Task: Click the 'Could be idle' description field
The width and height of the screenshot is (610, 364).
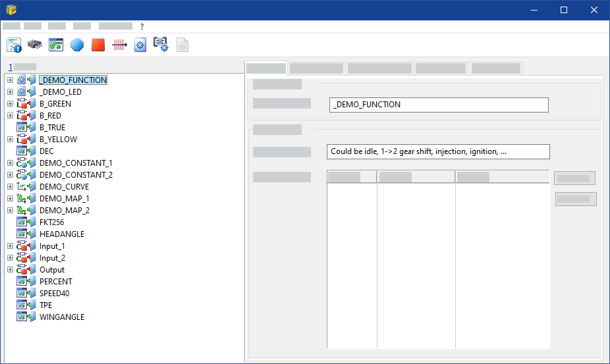Action: click(x=438, y=151)
